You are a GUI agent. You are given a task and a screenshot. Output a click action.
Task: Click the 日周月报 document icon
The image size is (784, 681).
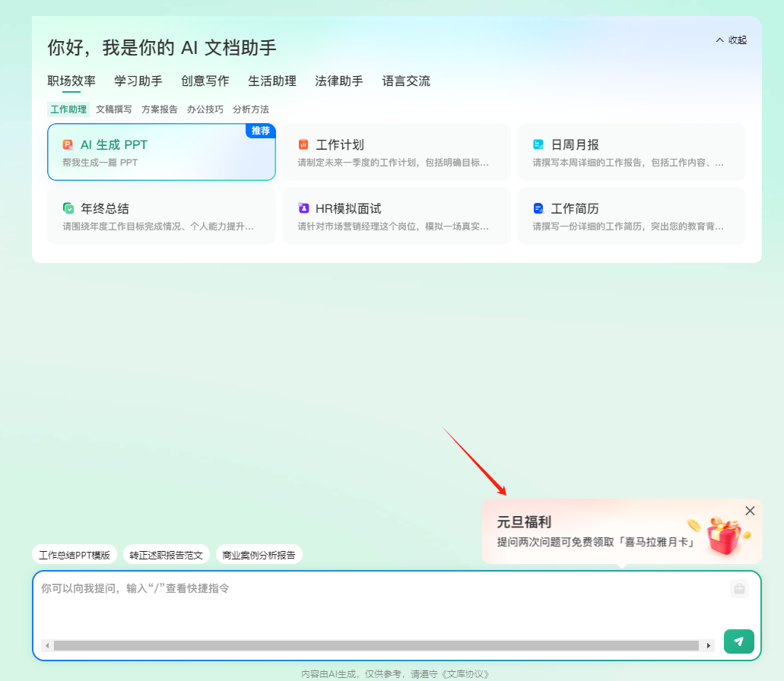click(x=539, y=144)
